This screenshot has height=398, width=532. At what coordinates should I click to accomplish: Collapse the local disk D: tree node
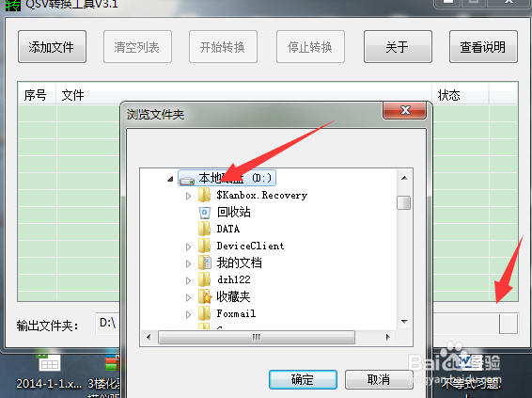pos(170,179)
